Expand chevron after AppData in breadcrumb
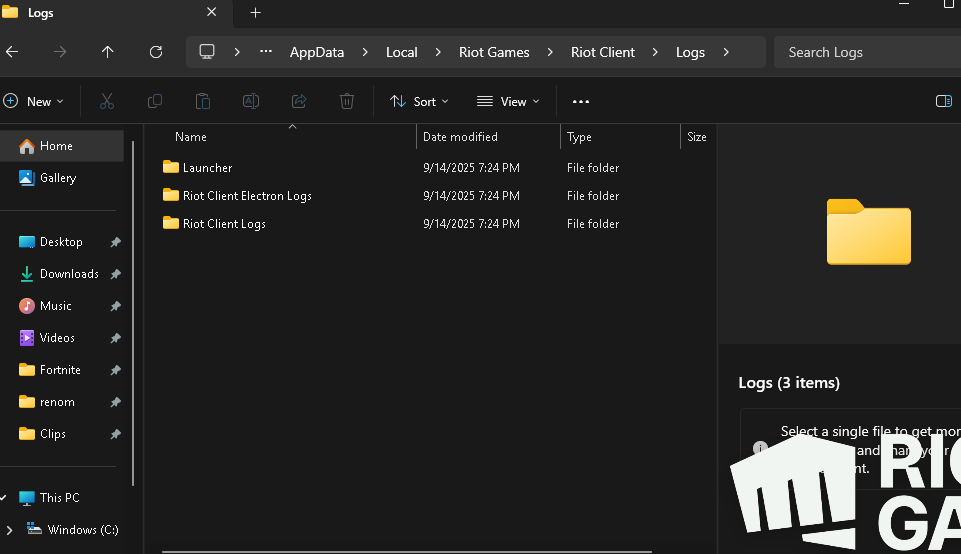 click(365, 52)
